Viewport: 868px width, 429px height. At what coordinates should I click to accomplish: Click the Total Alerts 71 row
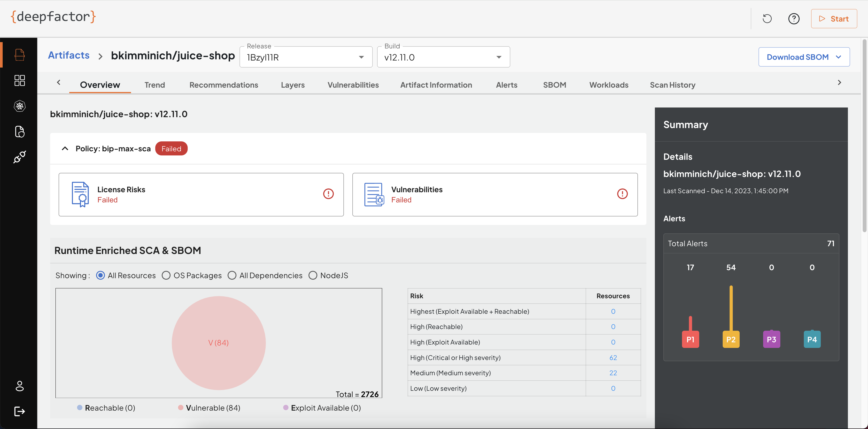(751, 244)
